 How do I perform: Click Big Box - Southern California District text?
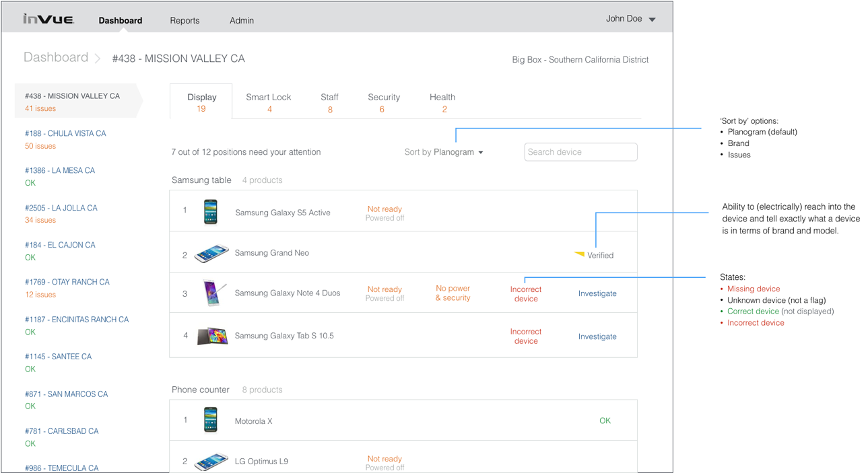[580, 60]
